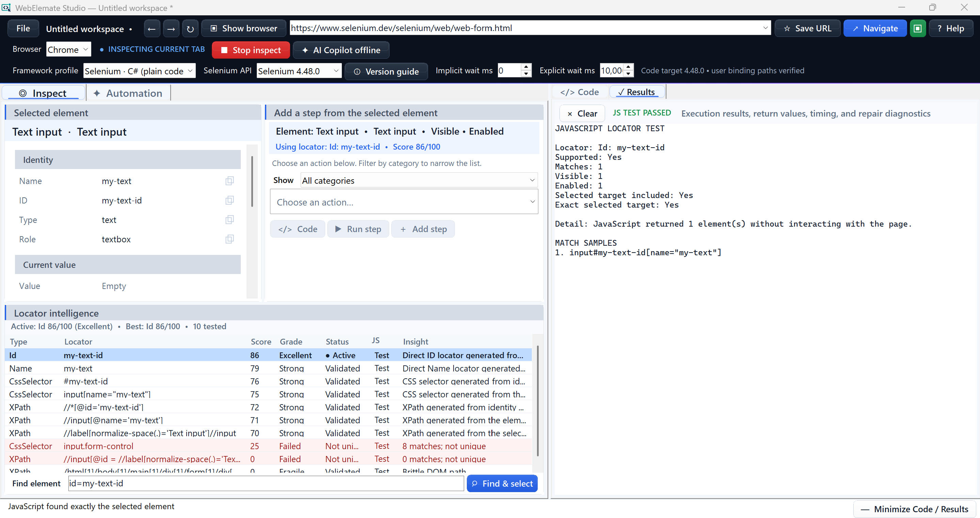Click Save URL button

[x=807, y=29]
